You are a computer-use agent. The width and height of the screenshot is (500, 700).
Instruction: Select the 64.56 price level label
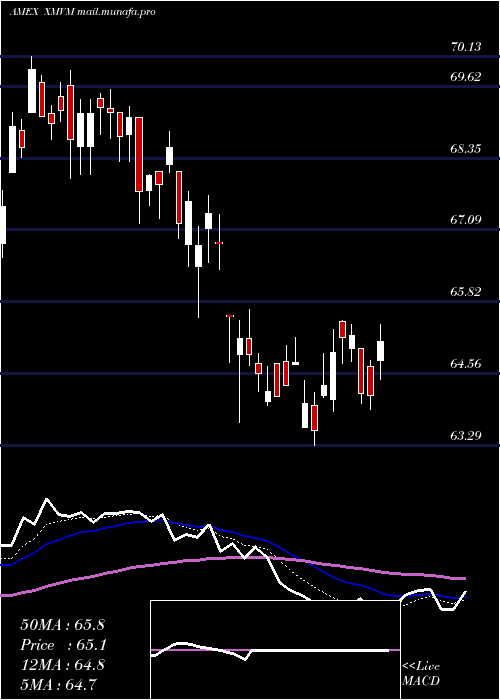click(x=466, y=363)
